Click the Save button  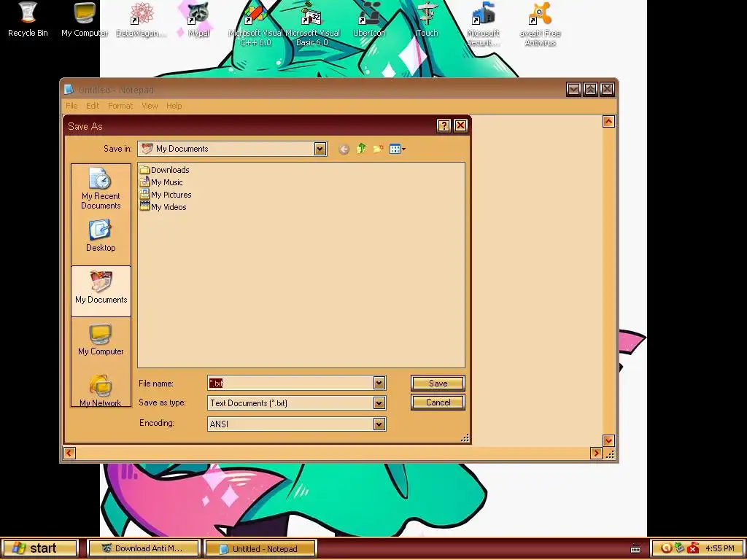coord(438,384)
